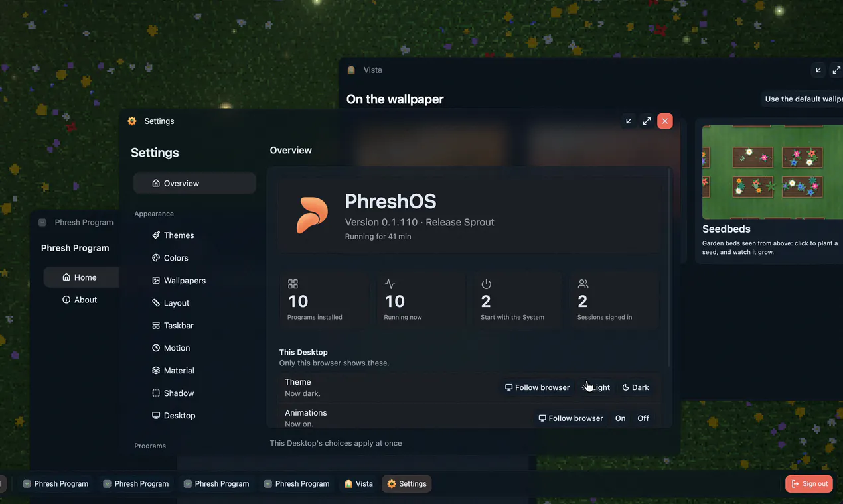Expand the Settings window to full size
Viewport: 843px width, 504px height.
647,121
